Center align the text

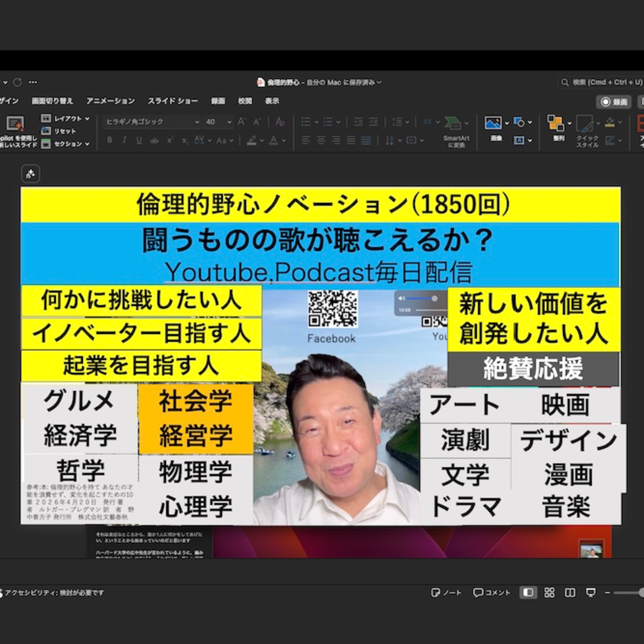pyautogui.click(x=321, y=140)
